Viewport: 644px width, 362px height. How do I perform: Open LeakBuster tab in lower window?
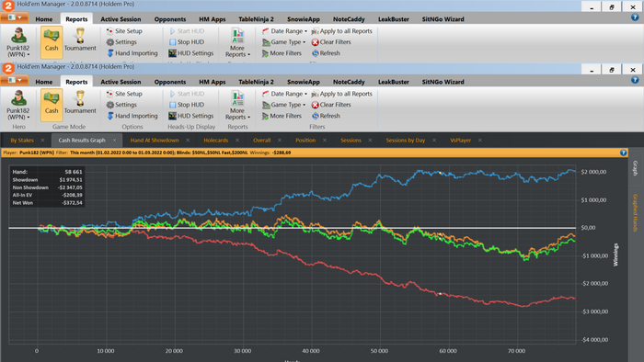point(394,82)
